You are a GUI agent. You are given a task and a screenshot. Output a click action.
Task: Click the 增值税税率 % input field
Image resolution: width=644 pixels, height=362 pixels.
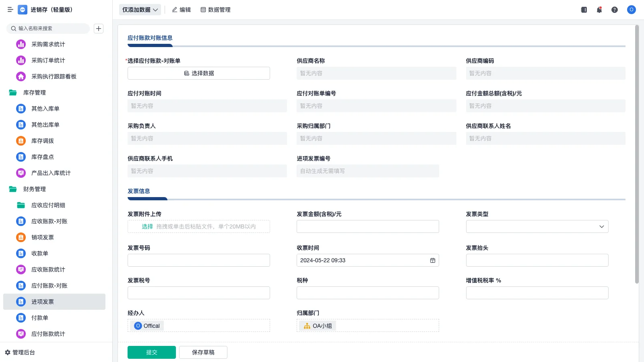(x=537, y=293)
